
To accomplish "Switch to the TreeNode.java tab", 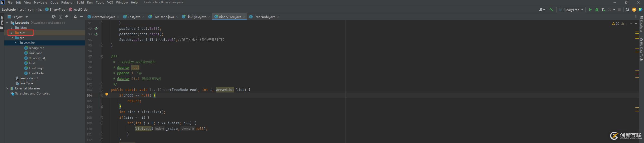I will [x=264, y=17].
